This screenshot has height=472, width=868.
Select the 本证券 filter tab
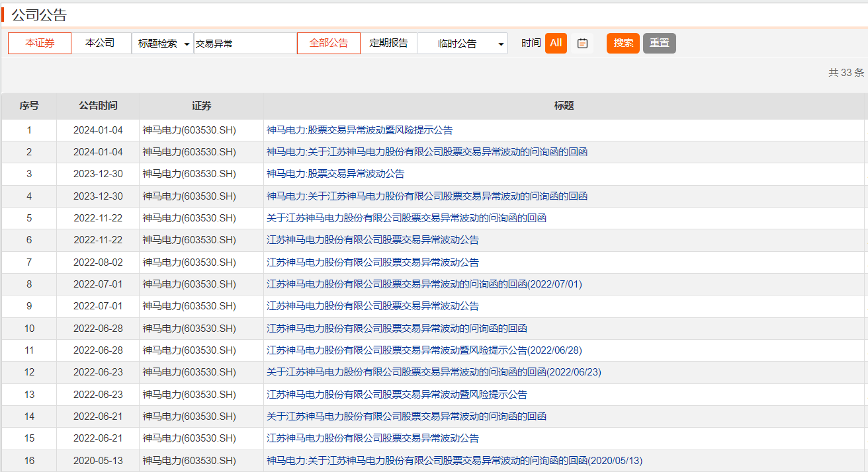tap(40, 43)
